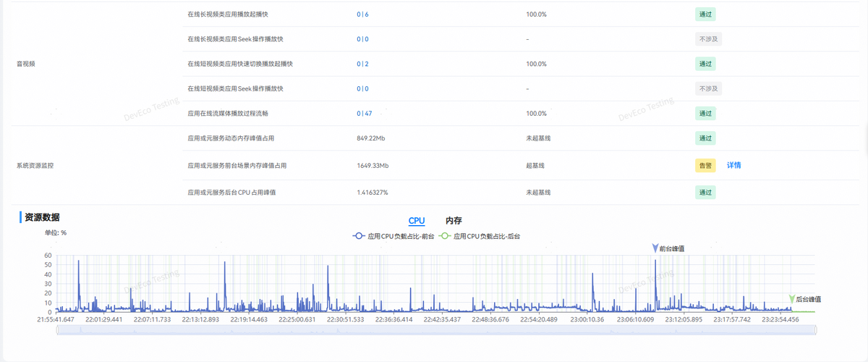Screen dimensions: 868x362
Task: Switch to the 内存 memory tab
Action: click(454, 221)
